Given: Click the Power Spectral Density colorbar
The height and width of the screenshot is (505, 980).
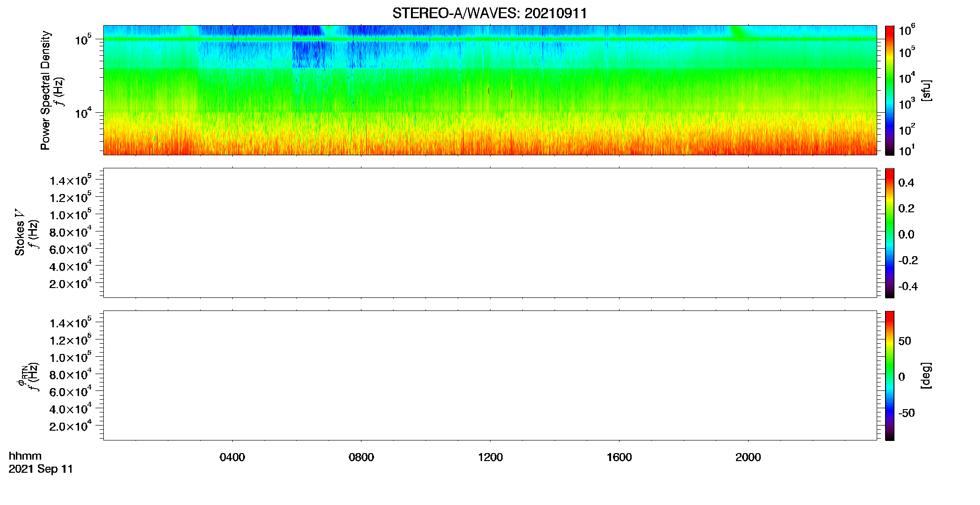Looking at the screenshot, I should click(890, 90).
